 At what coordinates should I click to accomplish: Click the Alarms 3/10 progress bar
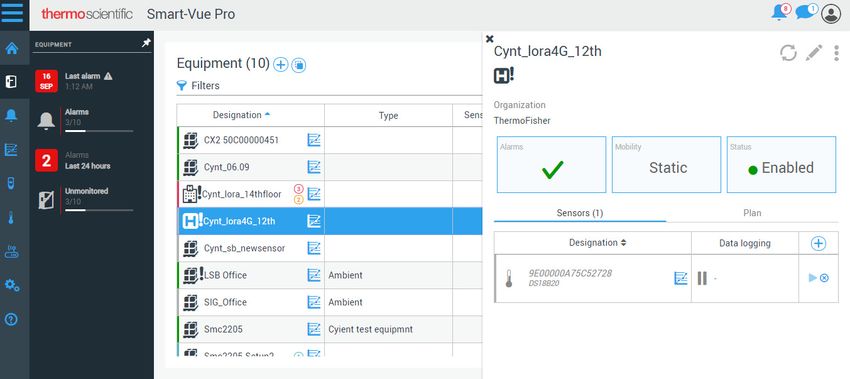(x=99, y=131)
